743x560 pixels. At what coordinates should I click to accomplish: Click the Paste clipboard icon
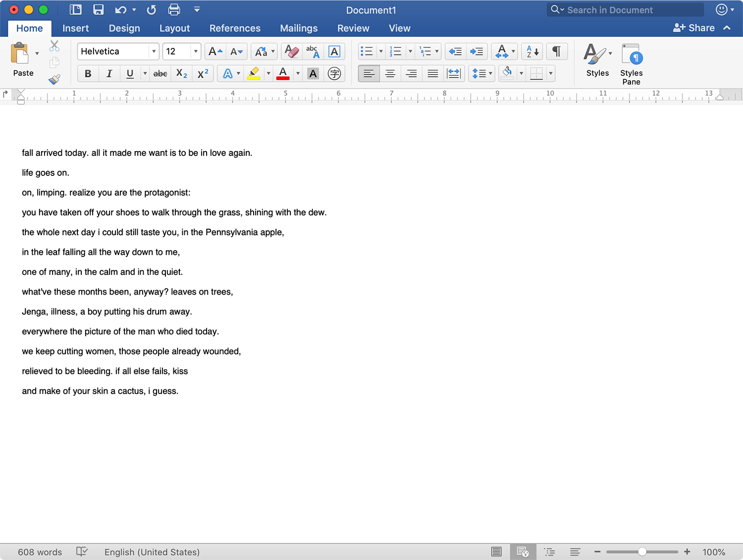tap(20, 53)
